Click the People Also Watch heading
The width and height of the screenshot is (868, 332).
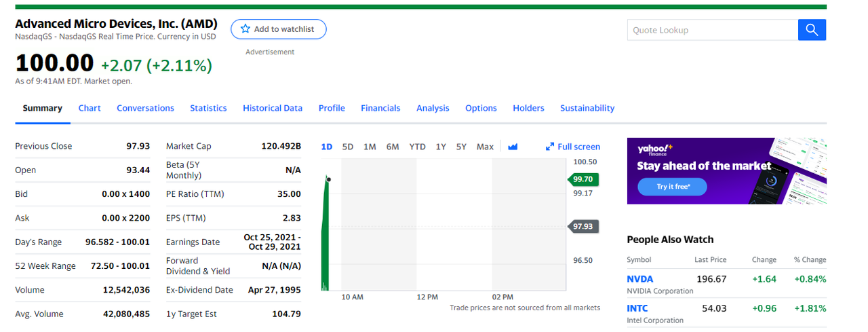(670, 239)
